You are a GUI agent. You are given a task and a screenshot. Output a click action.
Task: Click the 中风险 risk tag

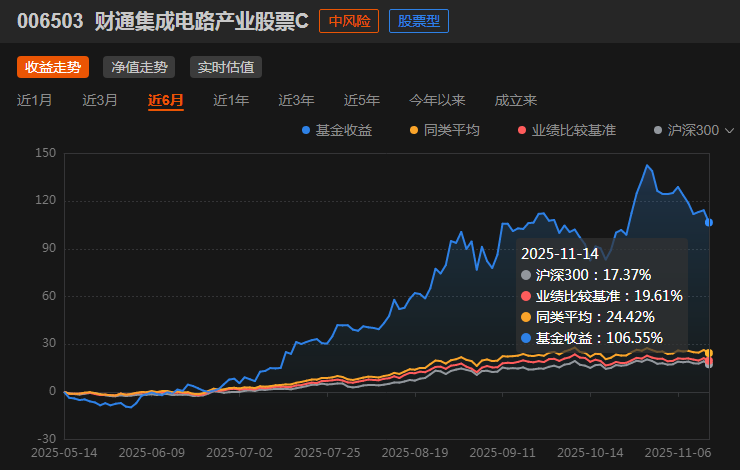pyautogui.click(x=349, y=21)
